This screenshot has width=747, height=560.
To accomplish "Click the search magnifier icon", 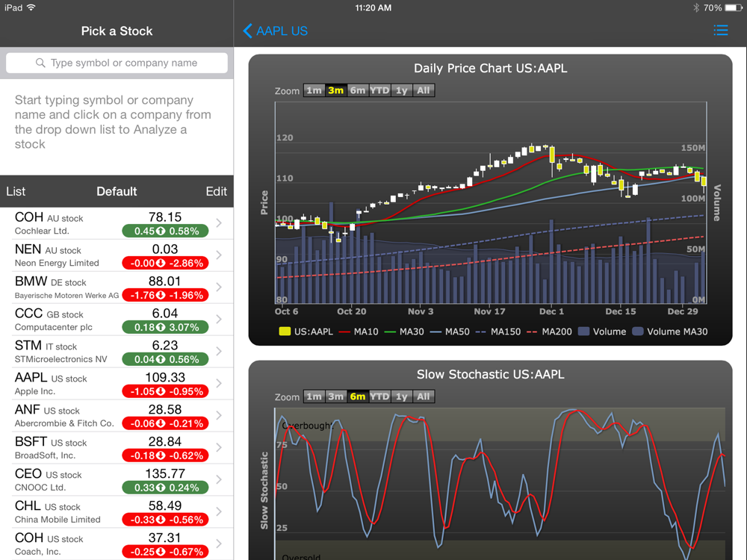I will 40,63.
